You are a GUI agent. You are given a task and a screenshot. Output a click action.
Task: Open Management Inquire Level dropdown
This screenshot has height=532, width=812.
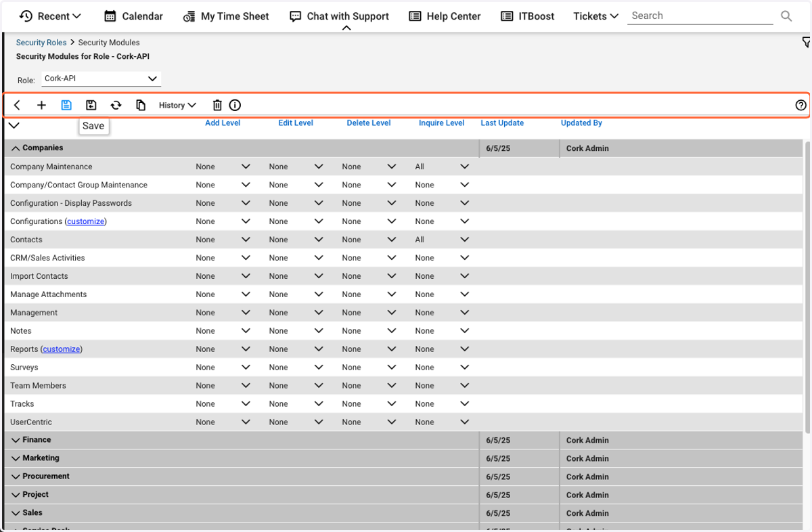pos(443,313)
